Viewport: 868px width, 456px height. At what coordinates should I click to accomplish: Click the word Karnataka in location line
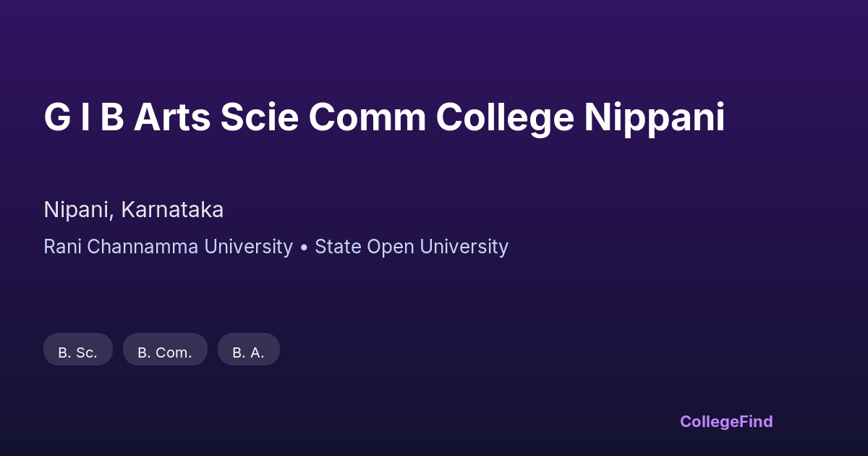click(x=172, y=210)
